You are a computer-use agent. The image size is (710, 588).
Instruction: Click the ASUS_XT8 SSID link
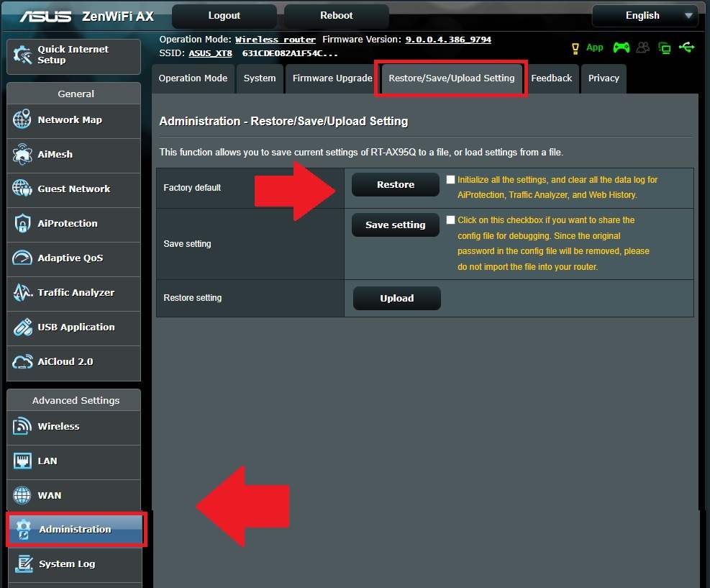point(210,53)
